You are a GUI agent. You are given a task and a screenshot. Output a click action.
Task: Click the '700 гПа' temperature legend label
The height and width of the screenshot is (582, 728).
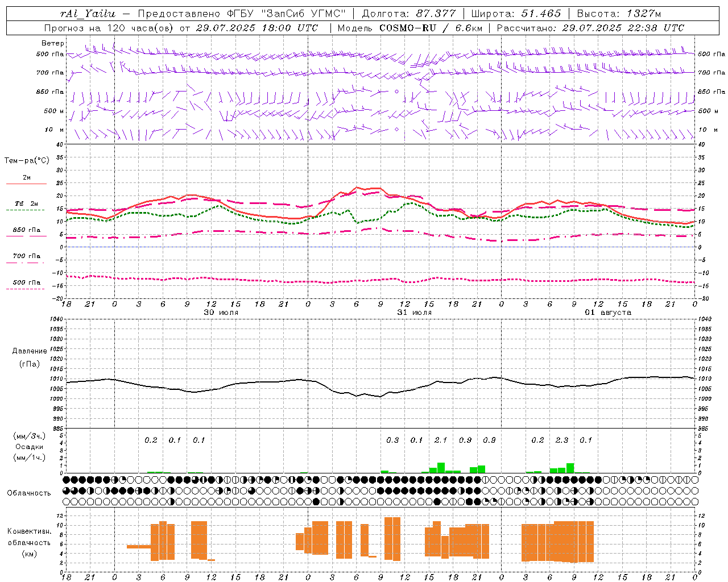(27, 256)
